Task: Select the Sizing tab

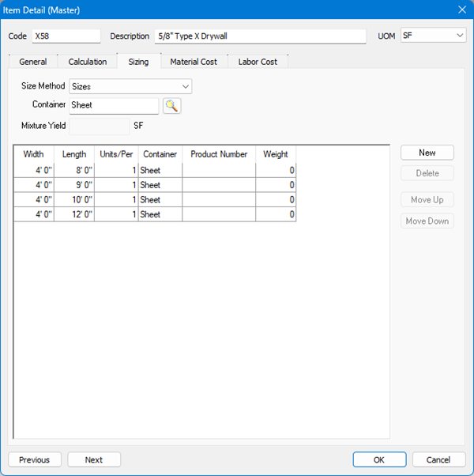Action: click(138, 62)
